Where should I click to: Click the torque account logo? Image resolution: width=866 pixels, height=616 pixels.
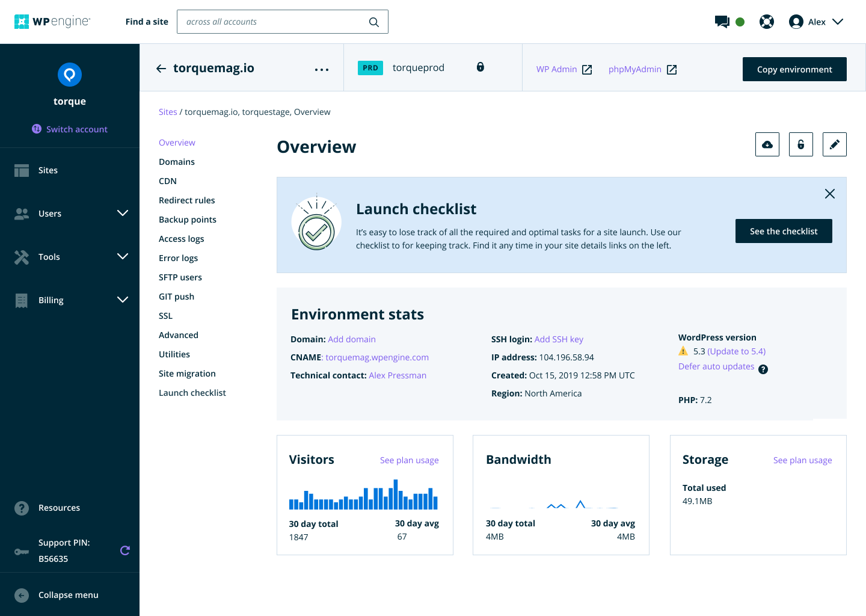tap(70, 75)
